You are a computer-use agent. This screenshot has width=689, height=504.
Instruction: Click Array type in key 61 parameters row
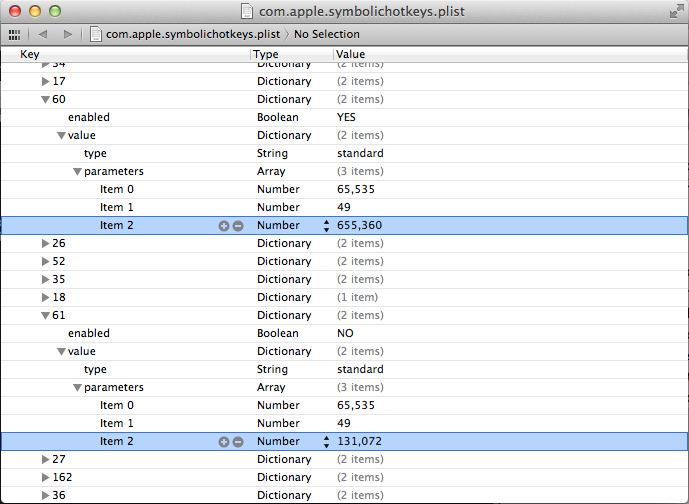coord(271,388)
